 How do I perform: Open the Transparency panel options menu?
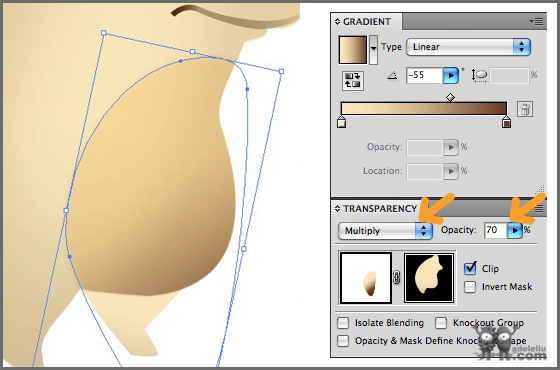540,209
